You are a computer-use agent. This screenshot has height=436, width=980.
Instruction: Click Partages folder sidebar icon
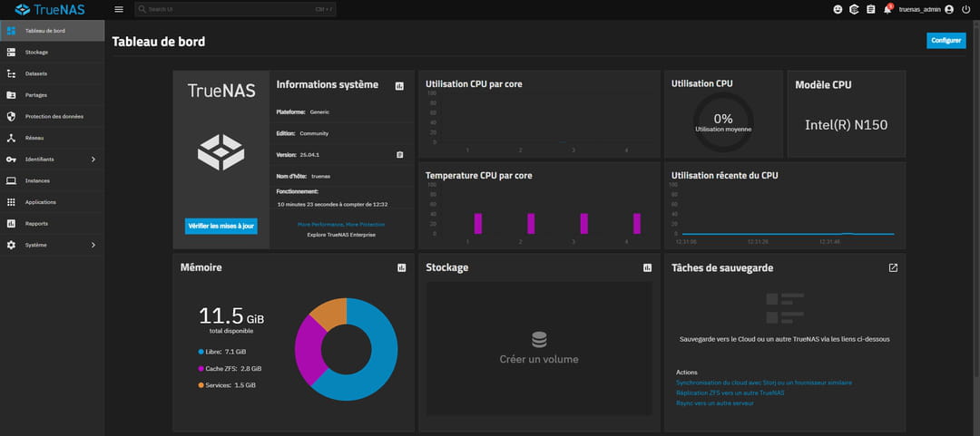click(x=11, y=95)
